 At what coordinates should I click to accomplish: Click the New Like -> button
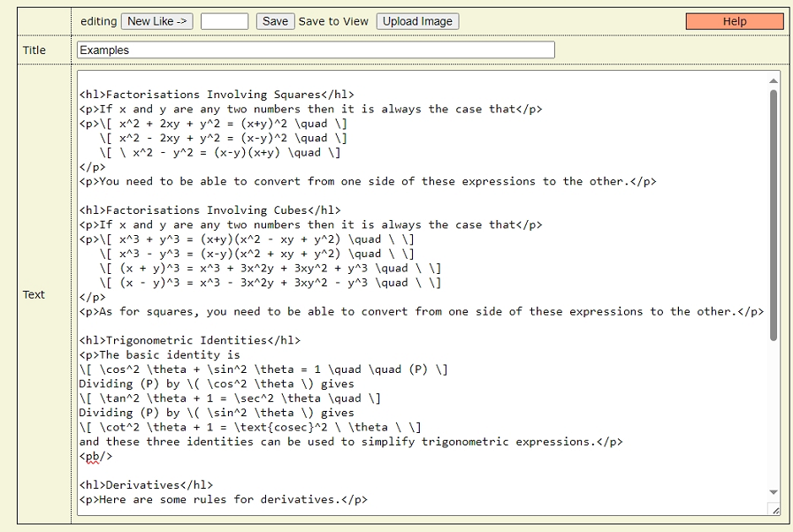coord(156,21)
